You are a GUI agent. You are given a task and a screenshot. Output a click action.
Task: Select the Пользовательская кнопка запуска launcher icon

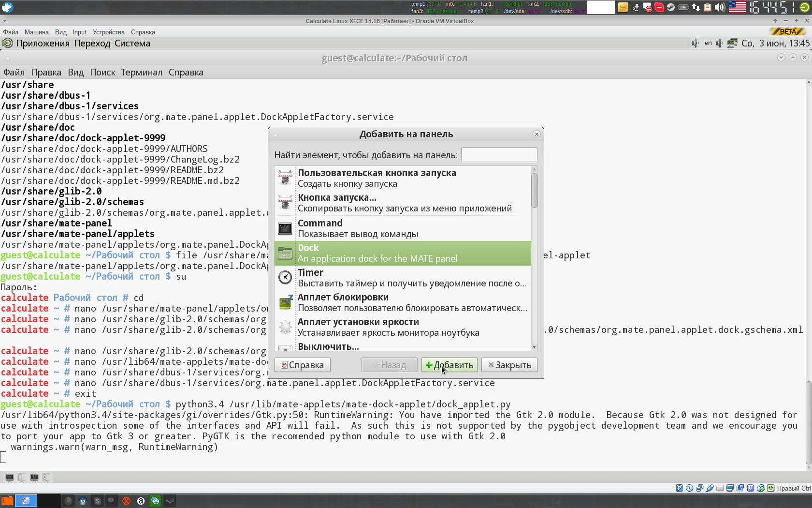coord(285,178)
